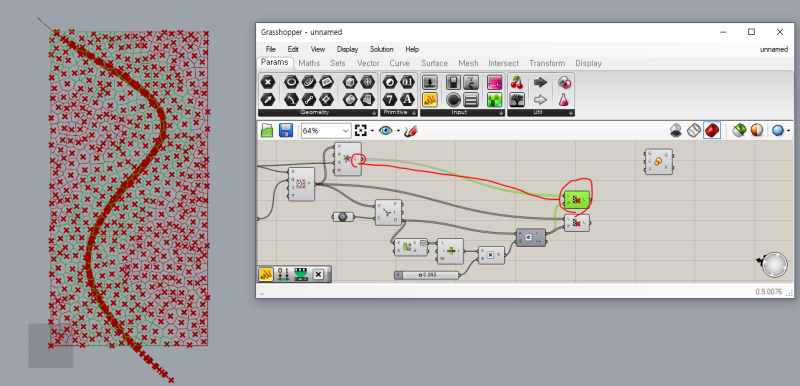Open document preview settings orange sphere
This screenshot has width=800, height=386.
tap(757, 131)
